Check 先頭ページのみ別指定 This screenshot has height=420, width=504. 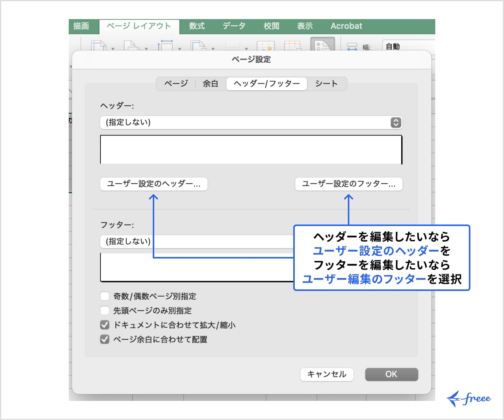(x=105, y=310)
